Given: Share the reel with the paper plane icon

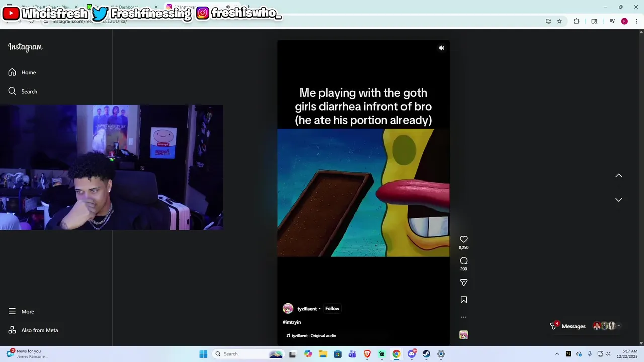Looking at the screenshot, I should tap(464, 283).
